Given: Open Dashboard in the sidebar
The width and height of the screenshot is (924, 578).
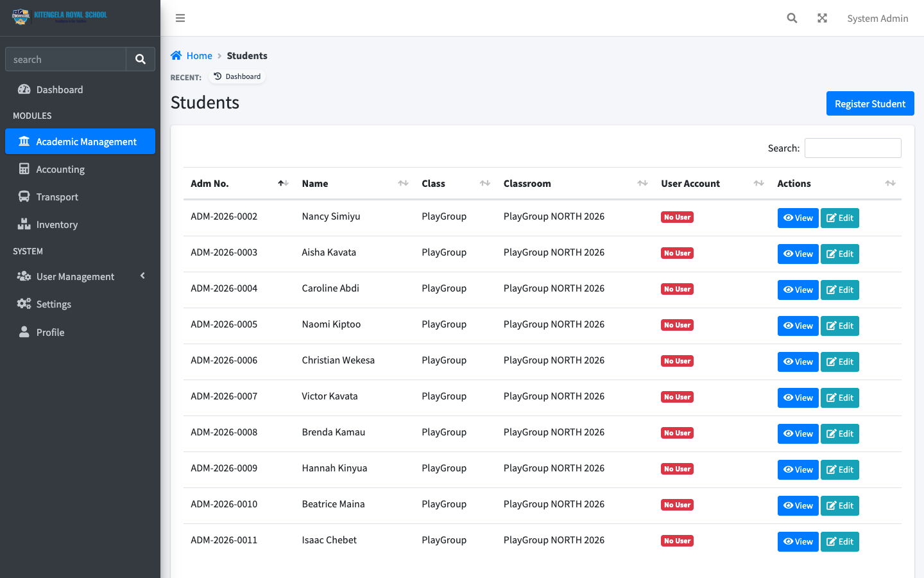Looking at the screenshot, I should coord(80,90).
